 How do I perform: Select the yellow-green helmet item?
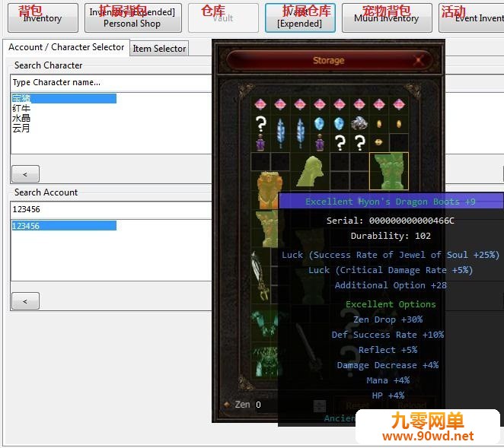point(310,171)
